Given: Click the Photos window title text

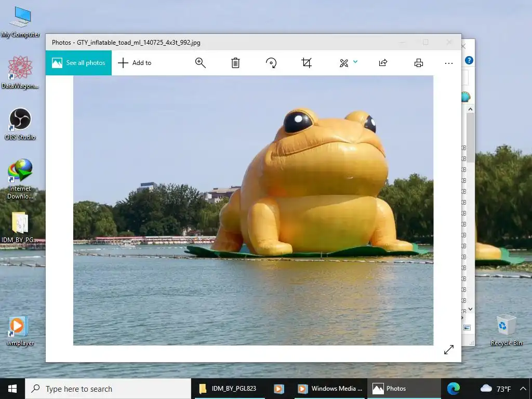Looking at the screenshot, I should click(x=126, y=43).
